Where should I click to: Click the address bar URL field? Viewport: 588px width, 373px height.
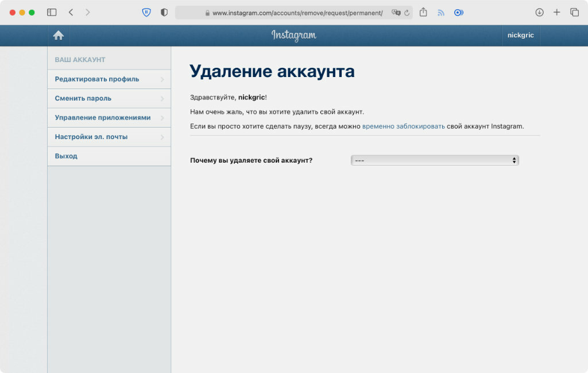pos(294,13)
